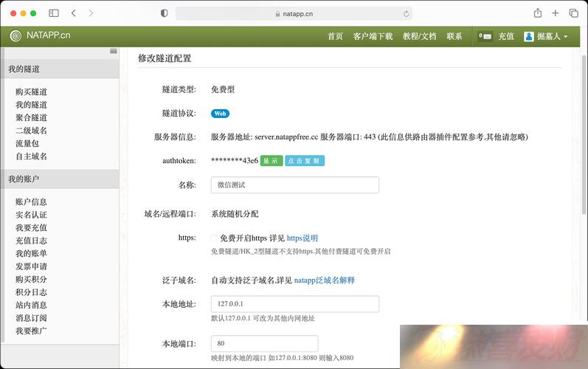Open 流量包 in the sidebar
Screen dimensions: 588x369
[x=27, y=143]
